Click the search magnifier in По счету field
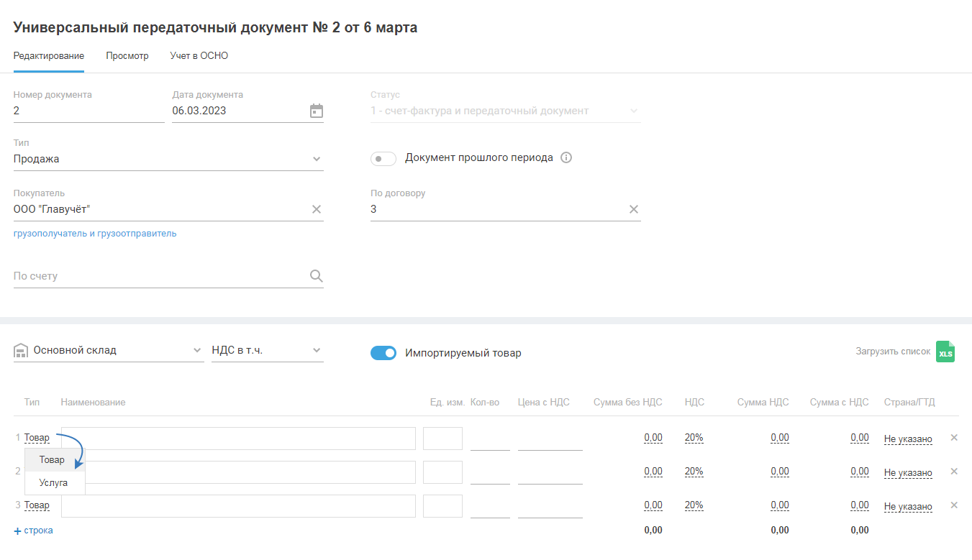The height and width of the screenshot is (560, 972). (x=317, y=276)
